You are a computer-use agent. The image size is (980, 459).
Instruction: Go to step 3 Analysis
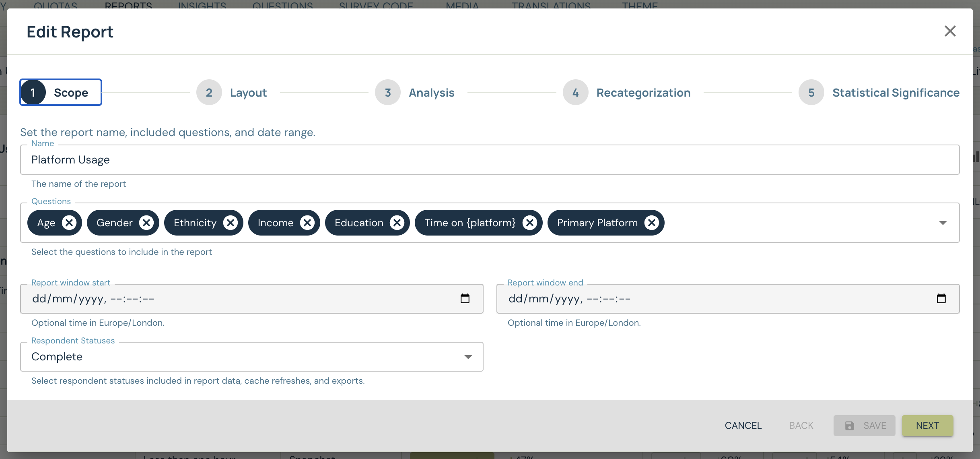pos(415,92)
